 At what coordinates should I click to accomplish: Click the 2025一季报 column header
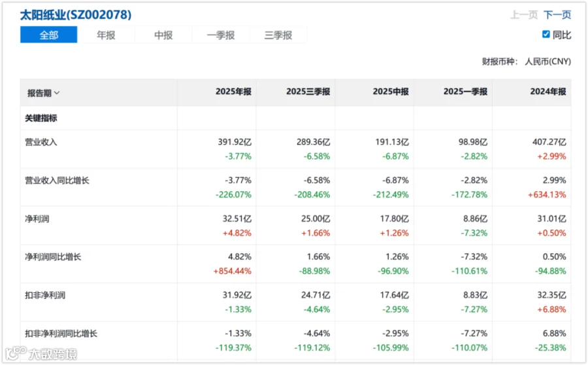[x=465, y=92]
